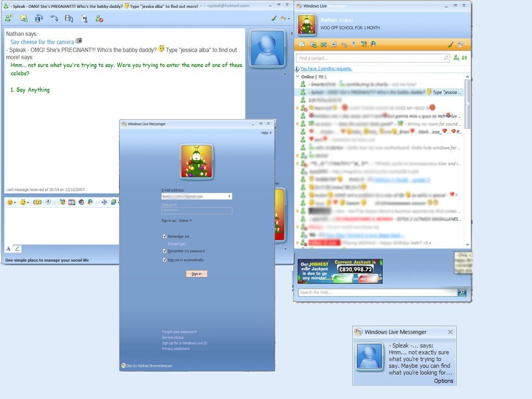Image resolution: width=532 pixels, height=399 pixels.
Task: Open the 'Privacy statement' link
Action: point(176,349)
